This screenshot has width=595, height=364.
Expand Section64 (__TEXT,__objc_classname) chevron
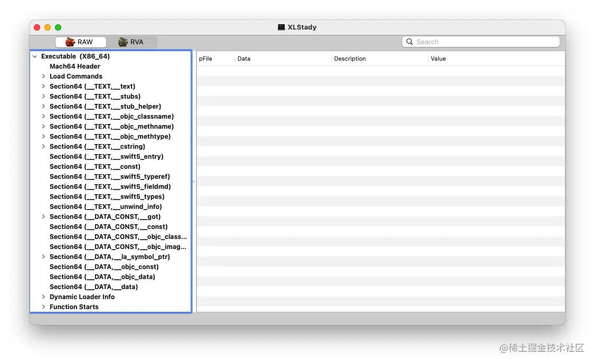43,117
